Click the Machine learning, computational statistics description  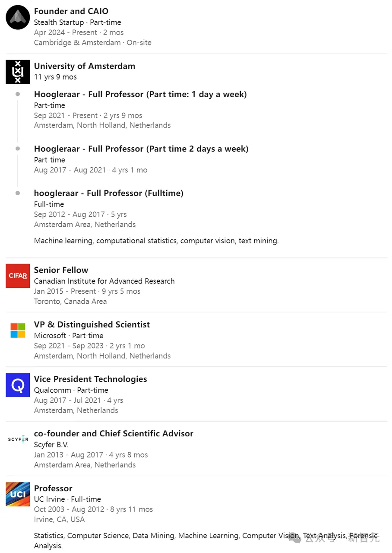click(x=156, y=241)
